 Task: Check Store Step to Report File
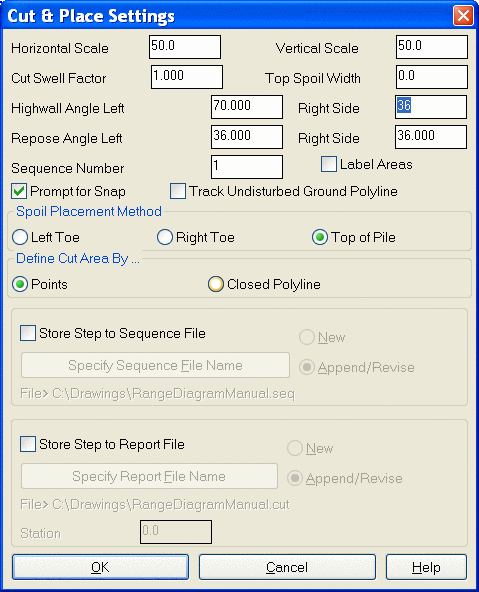[28, 444]
